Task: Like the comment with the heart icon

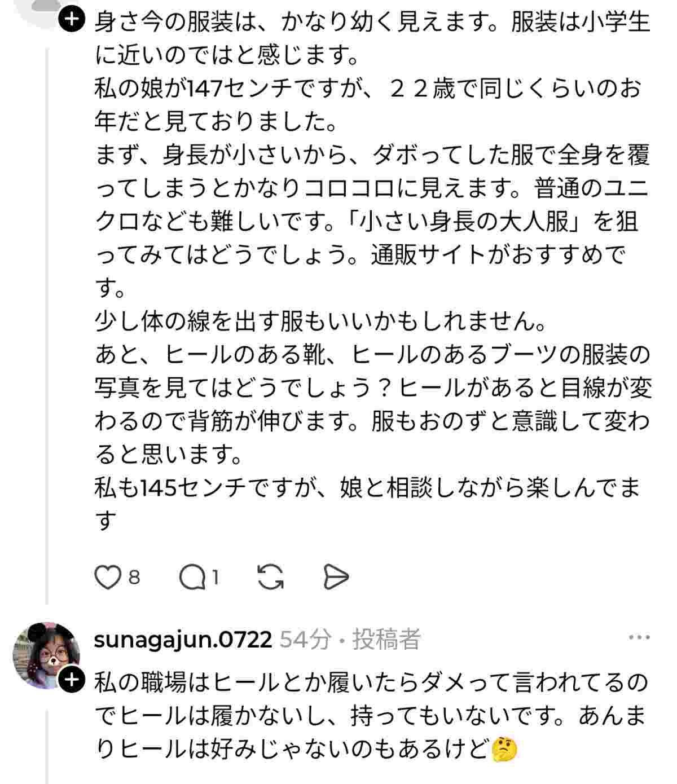Action: point(107,578)
